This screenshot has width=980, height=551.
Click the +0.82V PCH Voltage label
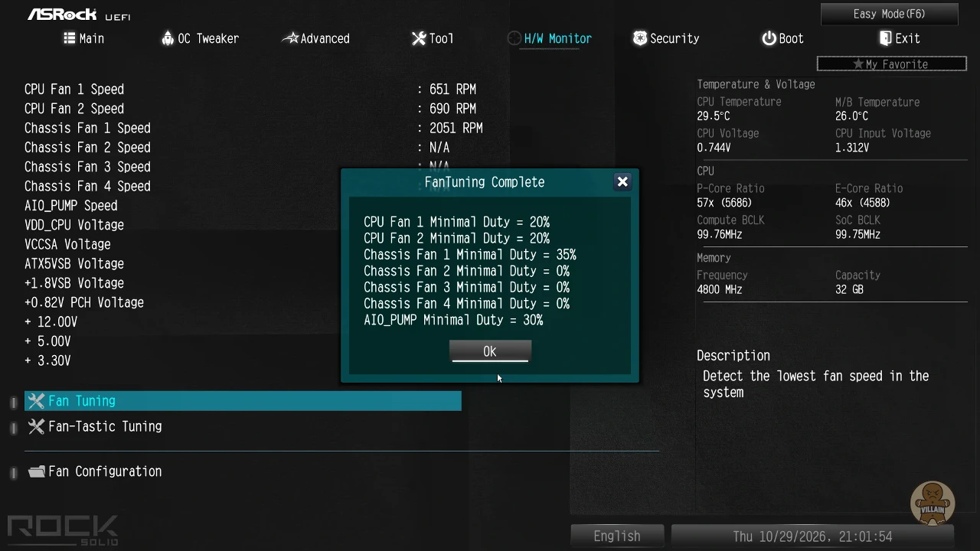tap(84, 302)
